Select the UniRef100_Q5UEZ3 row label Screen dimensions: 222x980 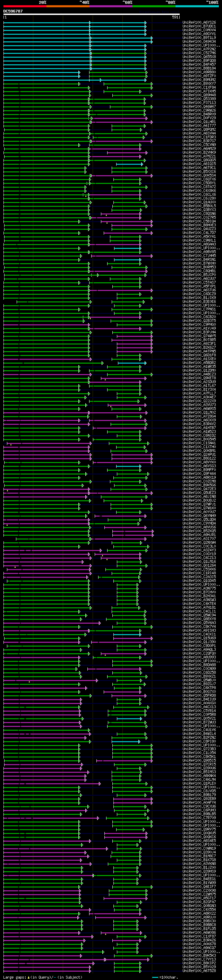tap(199, 493)
